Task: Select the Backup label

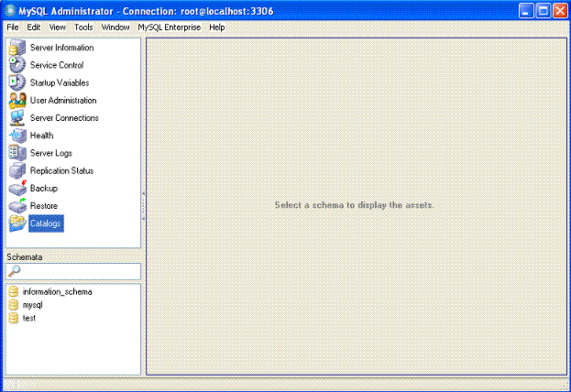Action: coord(44,188)
